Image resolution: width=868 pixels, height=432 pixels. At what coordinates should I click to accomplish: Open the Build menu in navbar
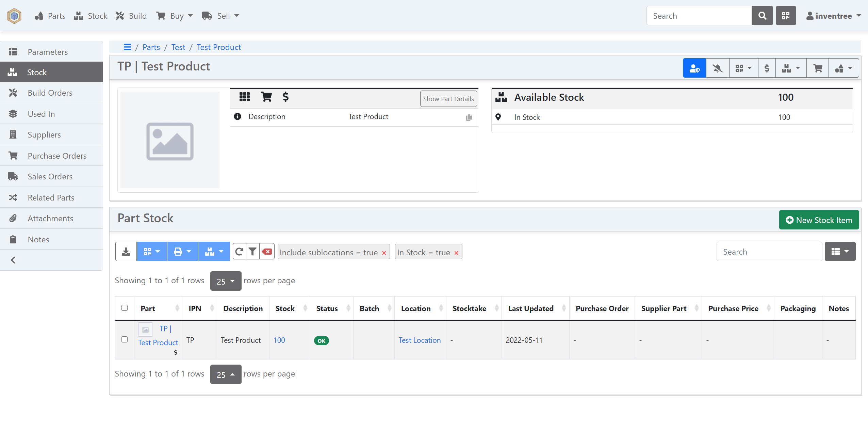131,15
